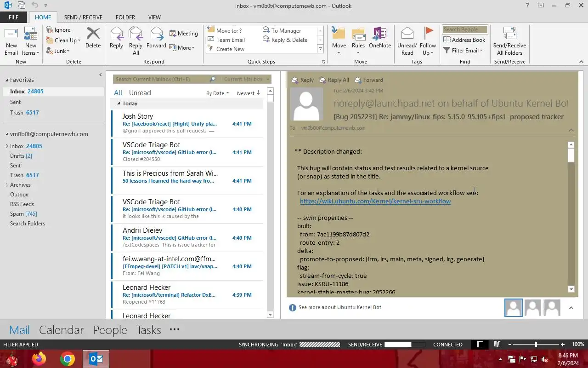Image resolution: width=588 pixels, height=368 pixels.
Task: Open the Filter Email dropdown
Action: click(x=463, y=51)
